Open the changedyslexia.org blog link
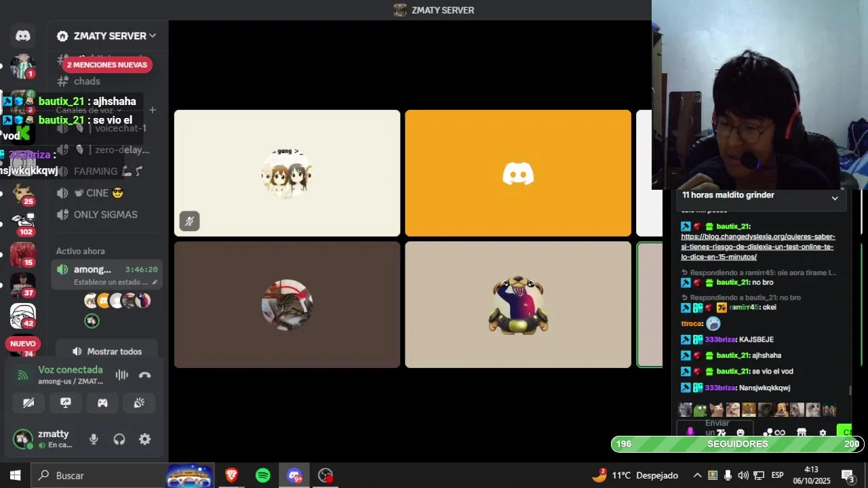The width and height of the screenshot is (868, 488). point(758,247)
